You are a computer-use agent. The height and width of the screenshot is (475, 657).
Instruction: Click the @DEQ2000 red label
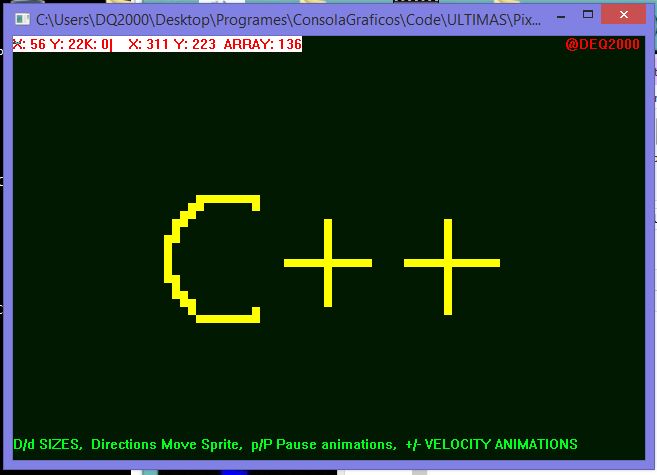click(x=602, y=44)
